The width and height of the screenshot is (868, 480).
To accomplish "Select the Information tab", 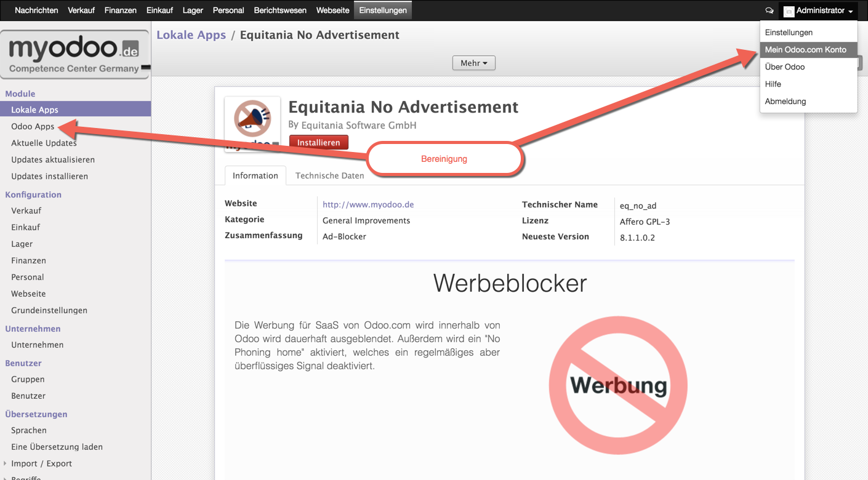I will pos(255,175).
